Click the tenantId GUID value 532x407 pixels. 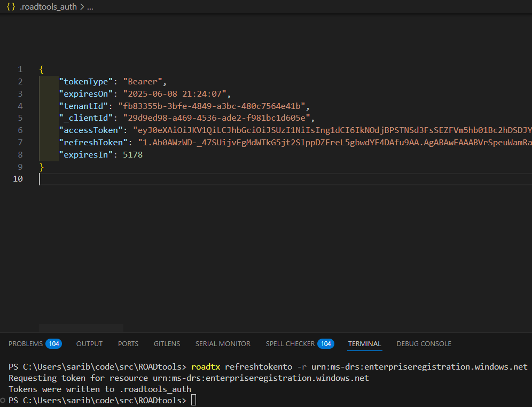coord(213,106)
